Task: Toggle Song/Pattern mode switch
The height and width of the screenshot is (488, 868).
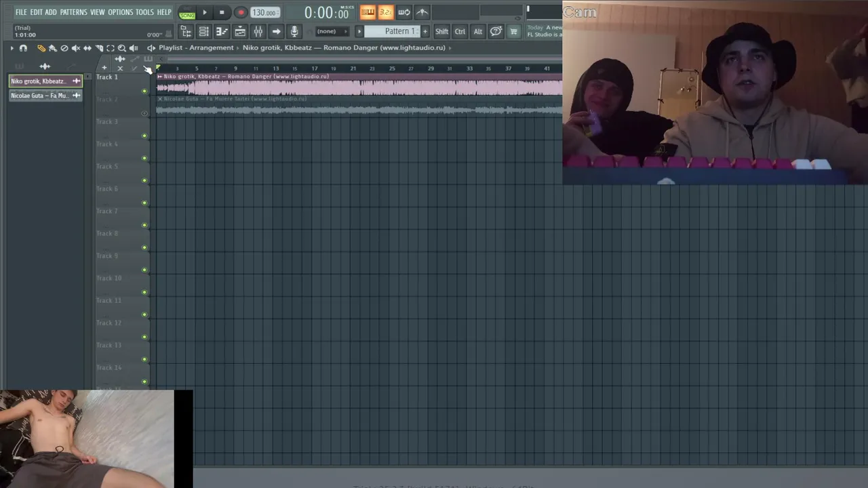Action: (188, 14)
